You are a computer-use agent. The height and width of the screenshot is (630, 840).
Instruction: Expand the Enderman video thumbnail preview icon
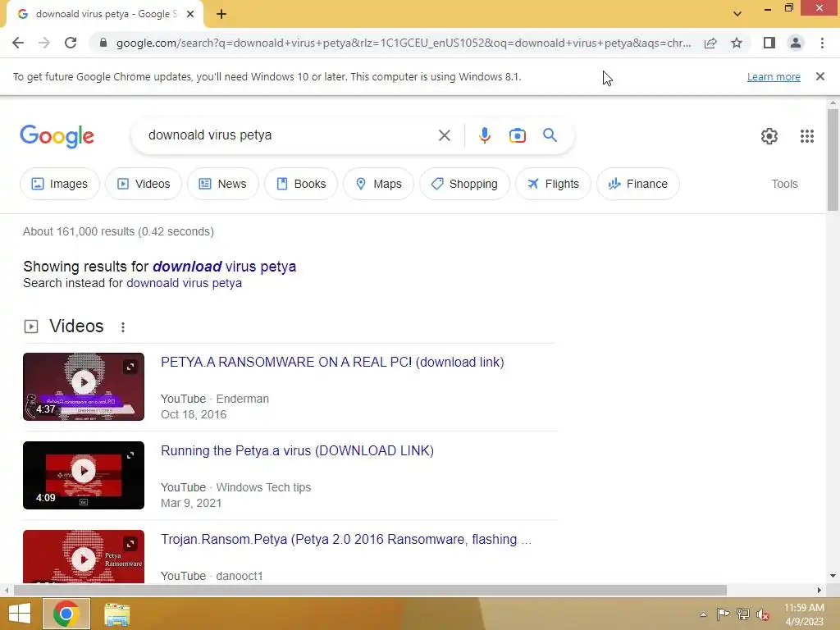pyautogui.click(x=130, y=367)
